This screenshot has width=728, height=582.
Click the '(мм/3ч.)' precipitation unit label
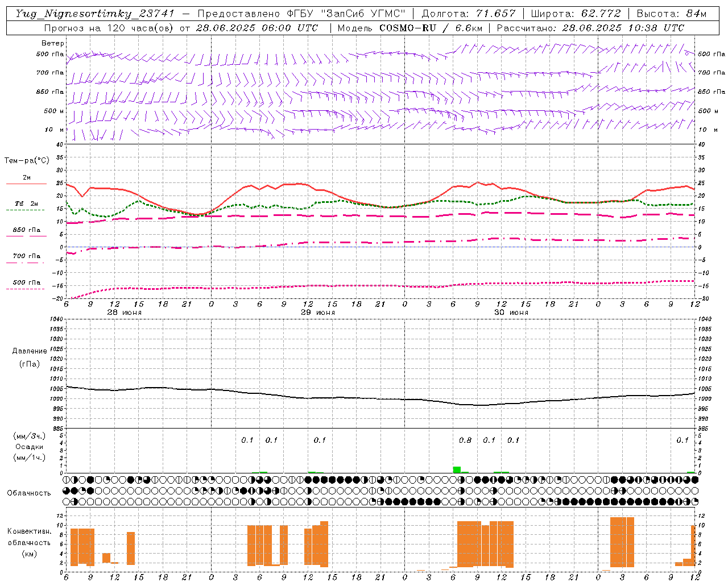click(x=30, y=436)
